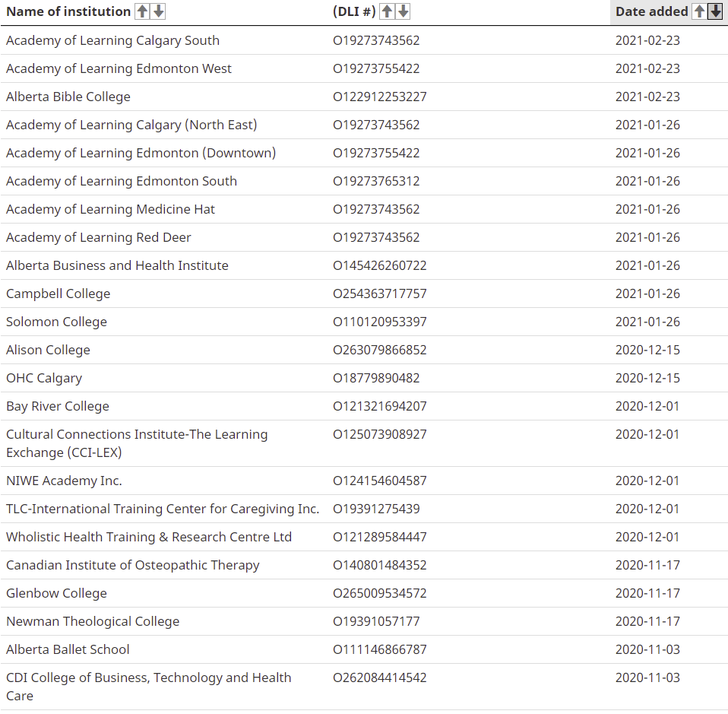This screenshot has width=728, height=714.
Task: Sort DLI # column descending arrow
Action: click(404, 11)
